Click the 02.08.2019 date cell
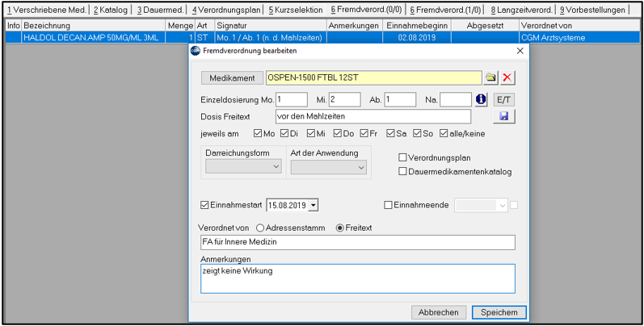 tap(417, 38)
